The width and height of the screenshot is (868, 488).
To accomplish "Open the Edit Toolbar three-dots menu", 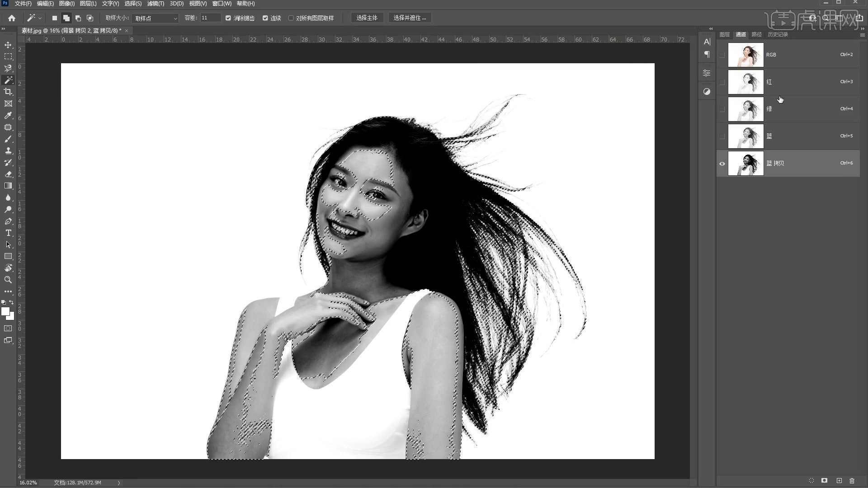I will (8, 291).
